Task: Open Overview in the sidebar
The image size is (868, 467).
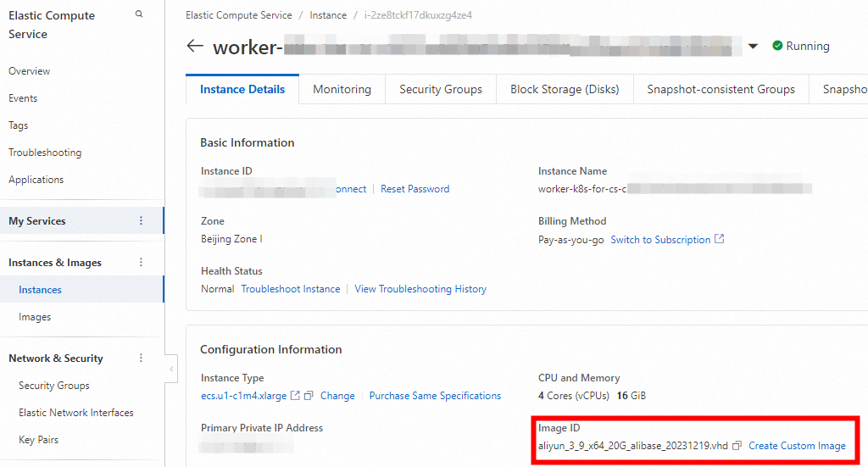Action: 30,71
